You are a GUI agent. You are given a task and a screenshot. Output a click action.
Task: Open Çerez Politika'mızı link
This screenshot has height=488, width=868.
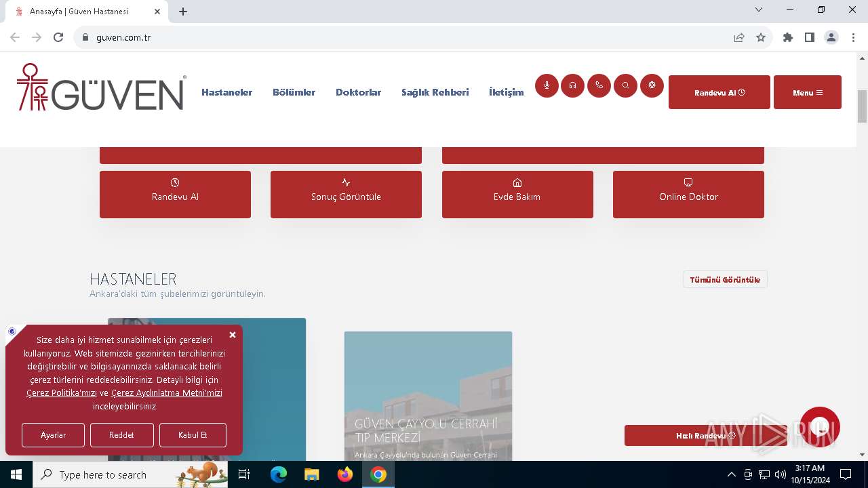point(62,393)
